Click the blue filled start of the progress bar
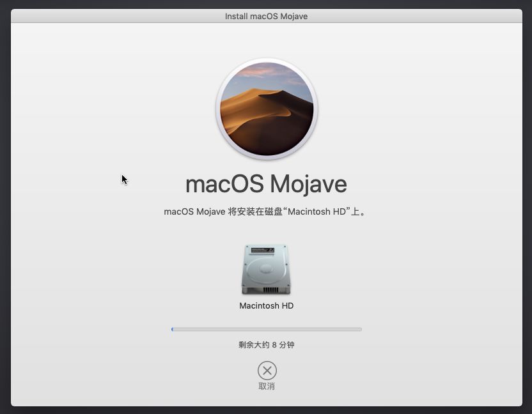Image resolution: width=532 pixels, height=414 pixels. point(173,329)
